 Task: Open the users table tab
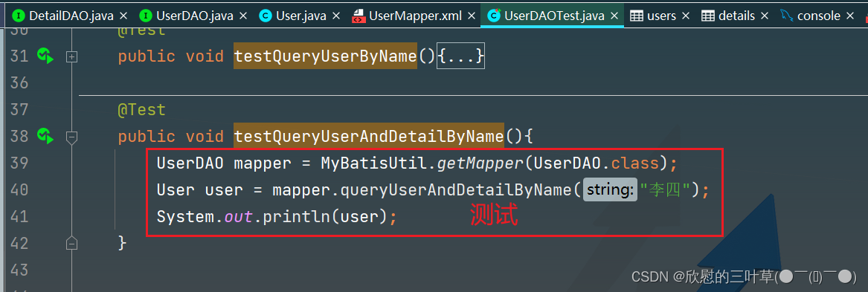661,16
